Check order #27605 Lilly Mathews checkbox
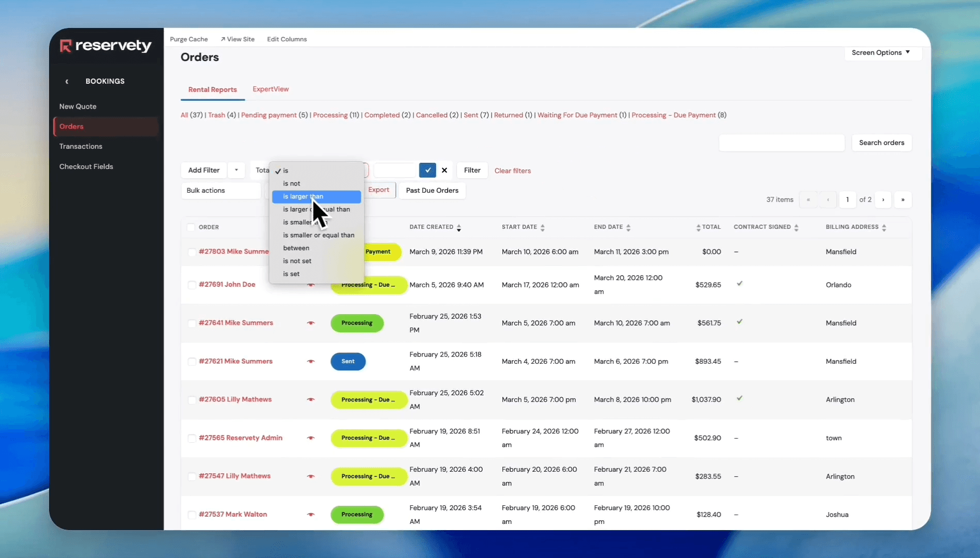 (192, 400)
